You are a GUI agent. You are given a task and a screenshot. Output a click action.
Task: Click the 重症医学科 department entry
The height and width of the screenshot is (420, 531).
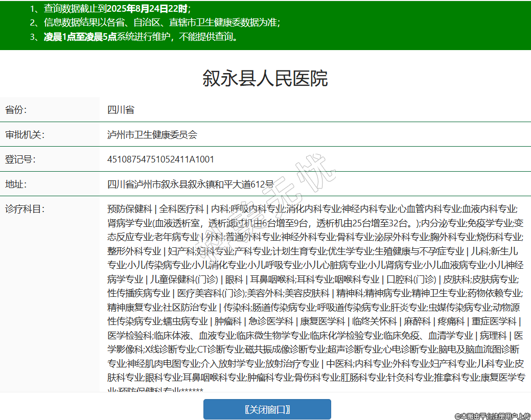494,321
